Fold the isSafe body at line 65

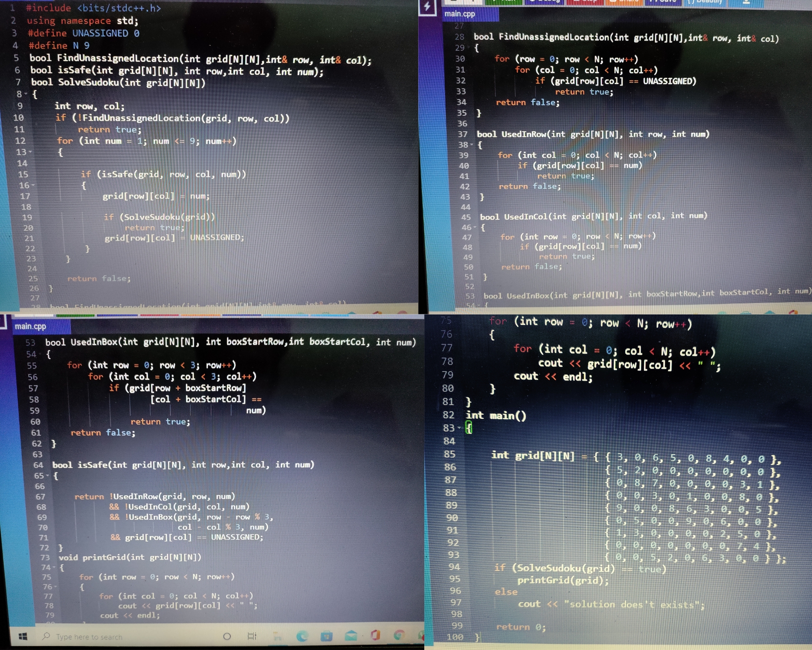click(47, 476)
